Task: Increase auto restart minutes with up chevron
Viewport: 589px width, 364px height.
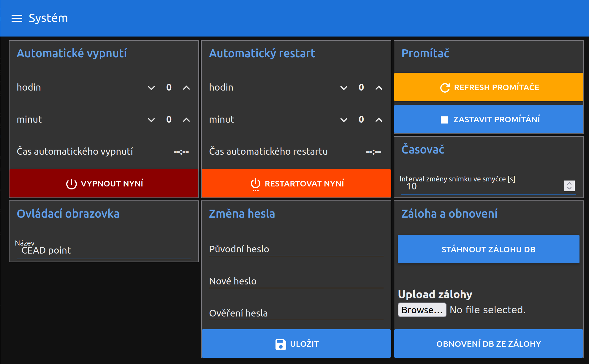Action: click(379, 120)
